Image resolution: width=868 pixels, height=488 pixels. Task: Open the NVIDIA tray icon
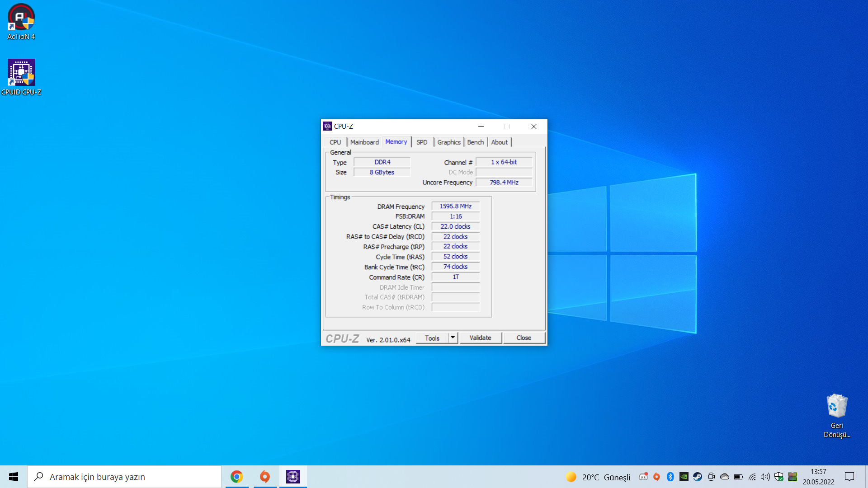(x=684, y=477)
